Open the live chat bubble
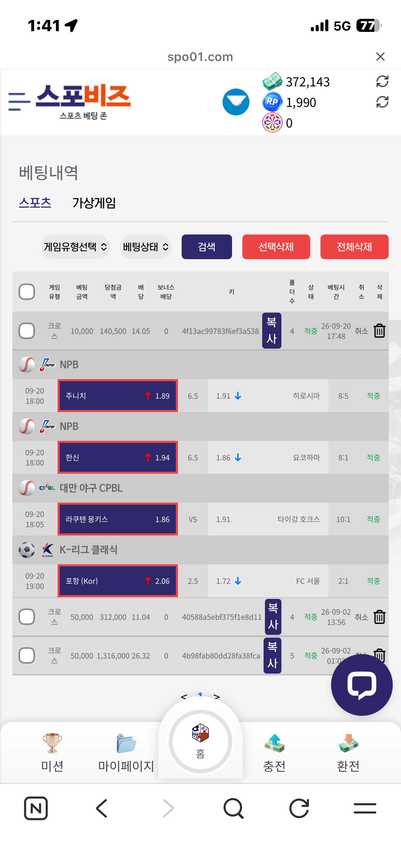 tap(362, 685)
